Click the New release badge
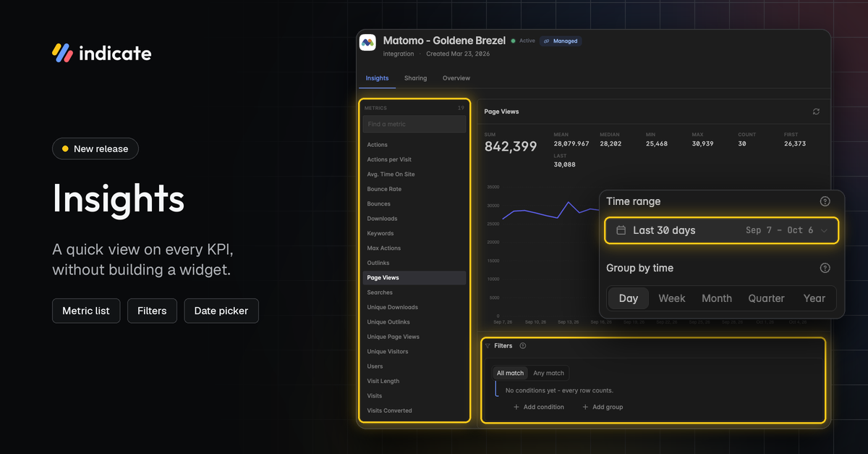The width and height of the screenshot is (868, 454). pyautogui.click(x=95, y=148)
